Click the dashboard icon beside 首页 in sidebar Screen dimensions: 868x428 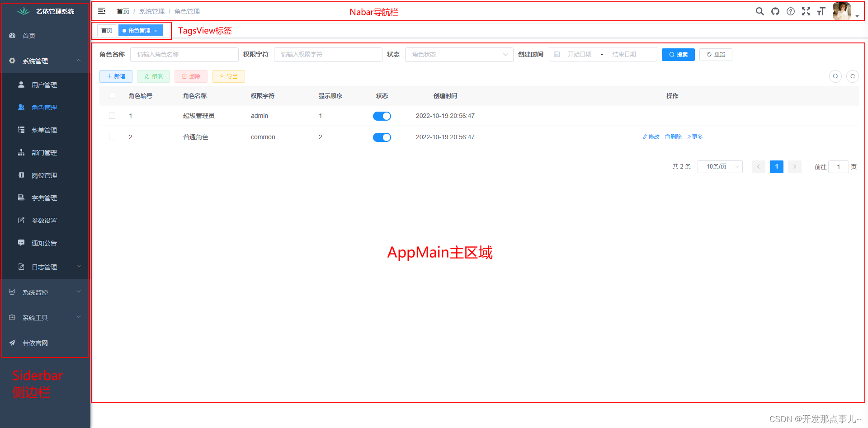pos(12,35)
